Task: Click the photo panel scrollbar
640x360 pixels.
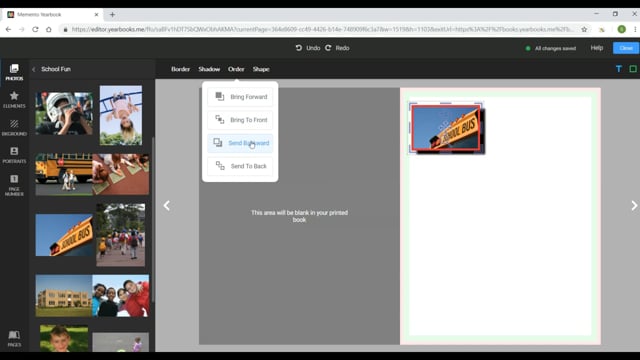Action: click(153, 220)
